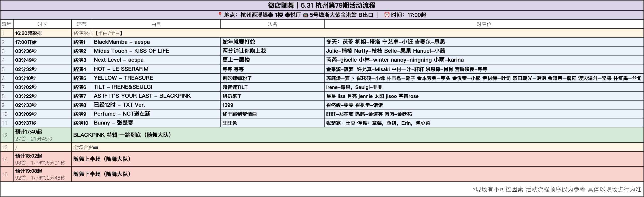Click the camera icon after 全场合影
The image size is (644, 197).
coord(96,148)
